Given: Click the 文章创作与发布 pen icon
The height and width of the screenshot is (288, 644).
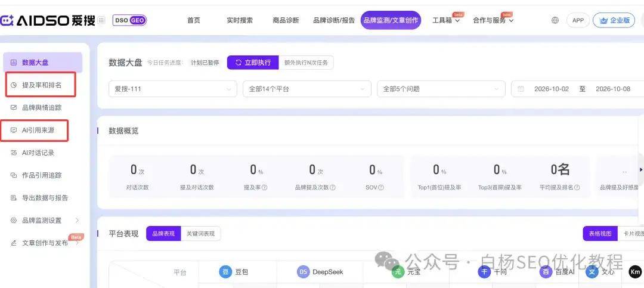Looking at the screenshot, I should [x=14, y=243].
